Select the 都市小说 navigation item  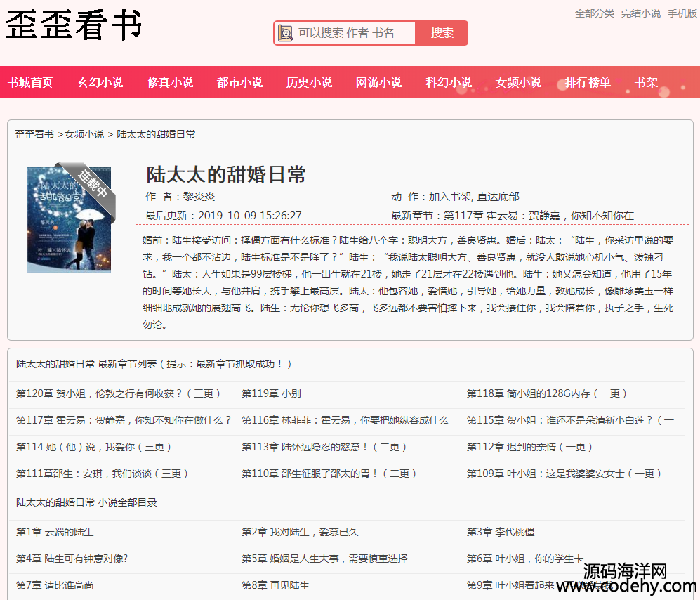(239, 82)
